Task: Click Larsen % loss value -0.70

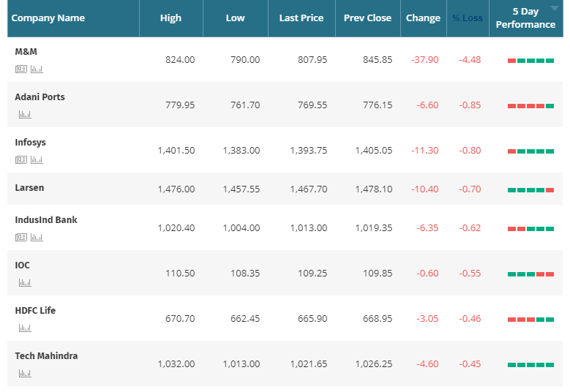Action: tap(470, 189)
